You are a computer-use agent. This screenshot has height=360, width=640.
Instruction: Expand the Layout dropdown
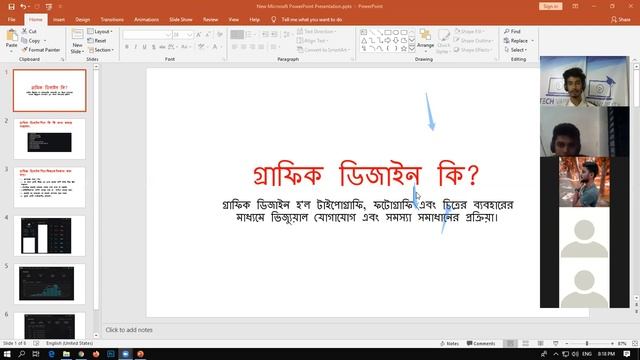tap(100, 31)
